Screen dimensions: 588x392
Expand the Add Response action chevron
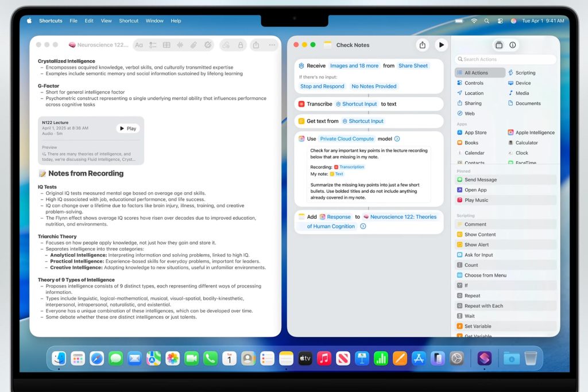point(363,227)
